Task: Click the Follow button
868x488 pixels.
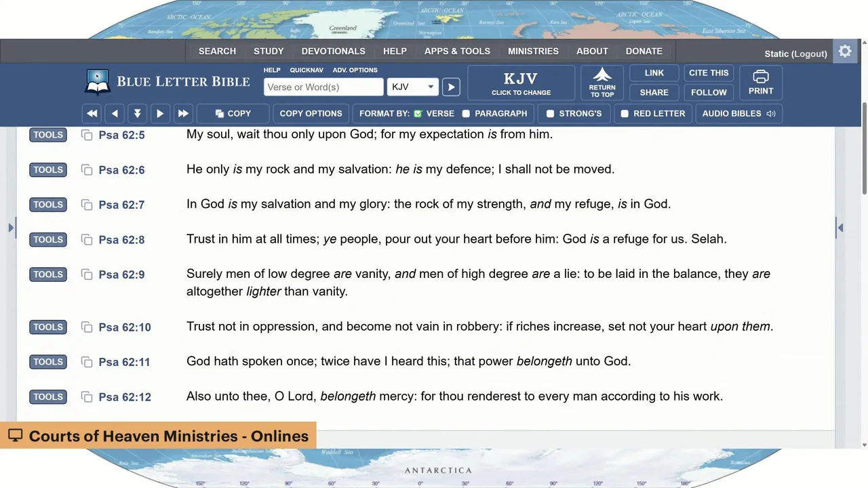Action: click(x=709, y=92)
